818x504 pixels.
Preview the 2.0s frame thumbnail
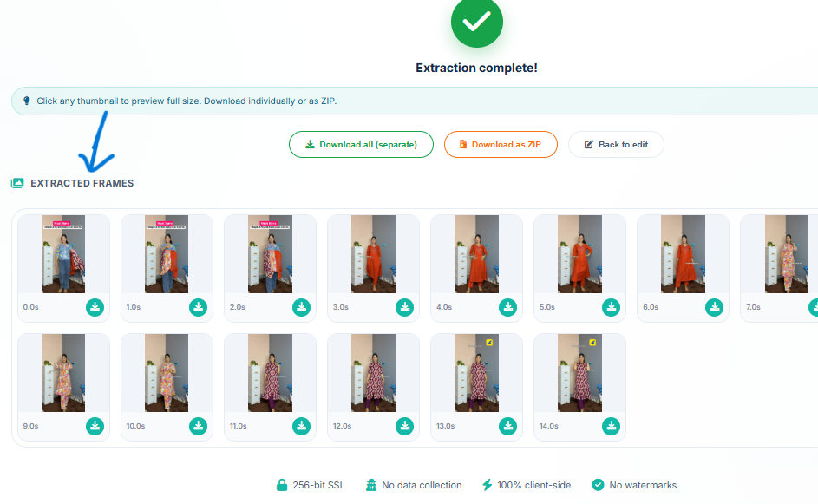point(269,254)
